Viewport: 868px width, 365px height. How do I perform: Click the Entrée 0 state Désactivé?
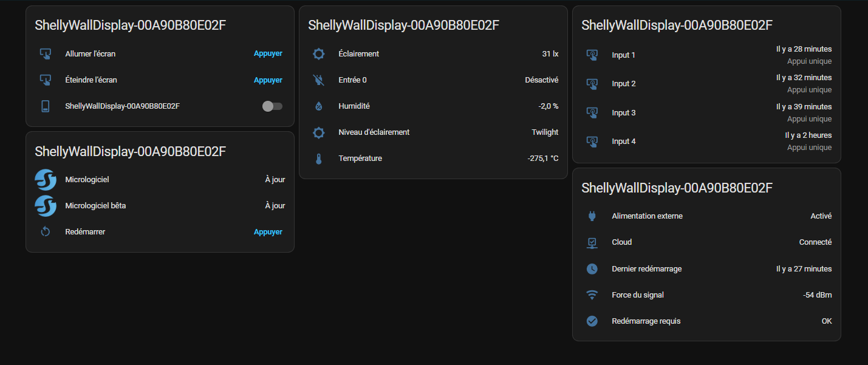click(x=542, y=80)
